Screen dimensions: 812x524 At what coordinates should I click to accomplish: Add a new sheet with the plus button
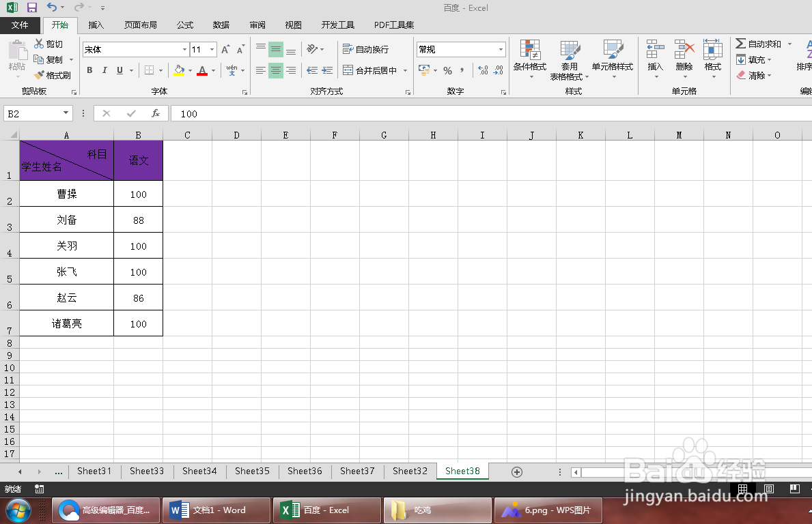(517, 471)
